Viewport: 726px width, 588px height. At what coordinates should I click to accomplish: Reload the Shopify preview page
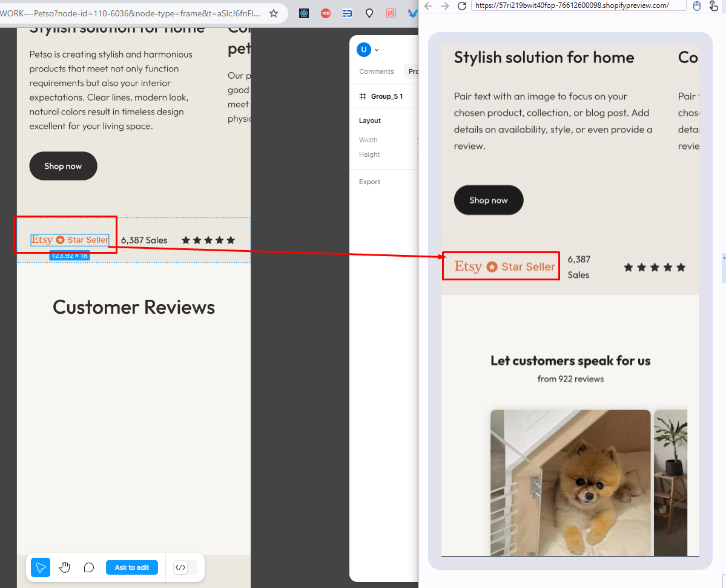click(x=461, y=5)
